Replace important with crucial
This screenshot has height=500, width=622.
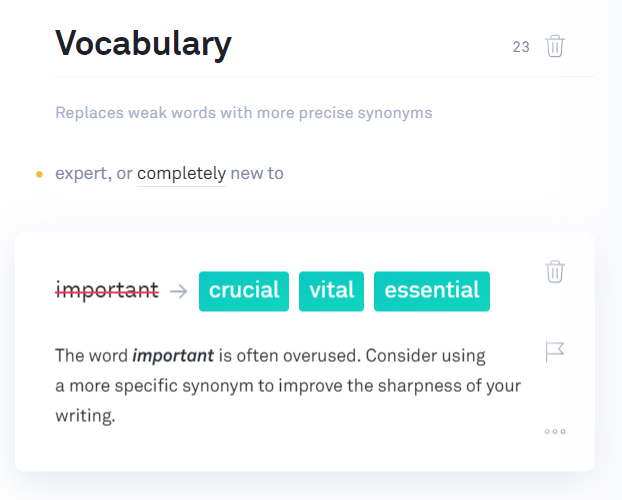pos(244,291)
